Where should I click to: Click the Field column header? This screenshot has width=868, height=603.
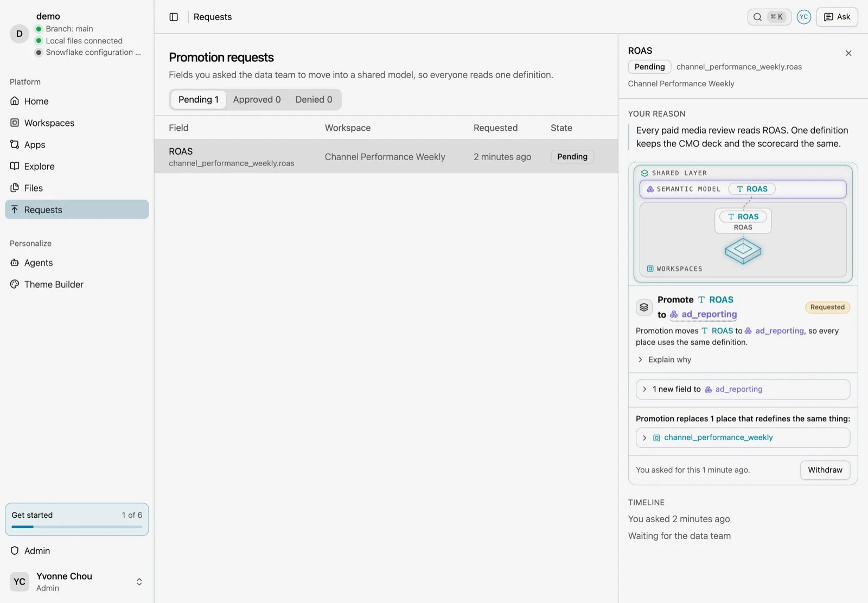[x=178, y=128]
